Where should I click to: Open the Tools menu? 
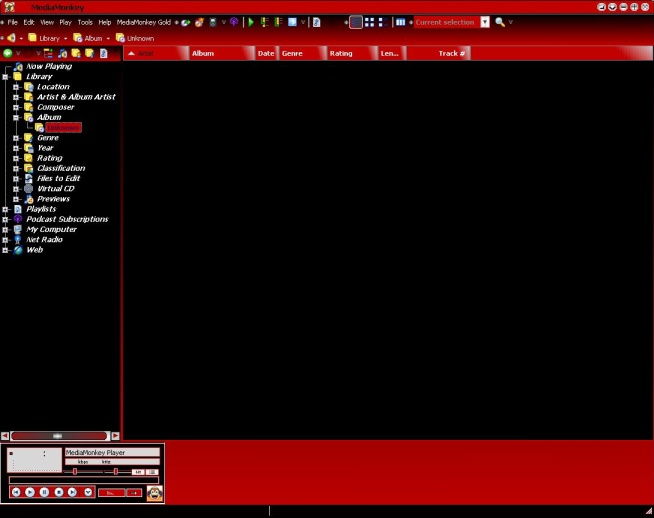(85, 23)
